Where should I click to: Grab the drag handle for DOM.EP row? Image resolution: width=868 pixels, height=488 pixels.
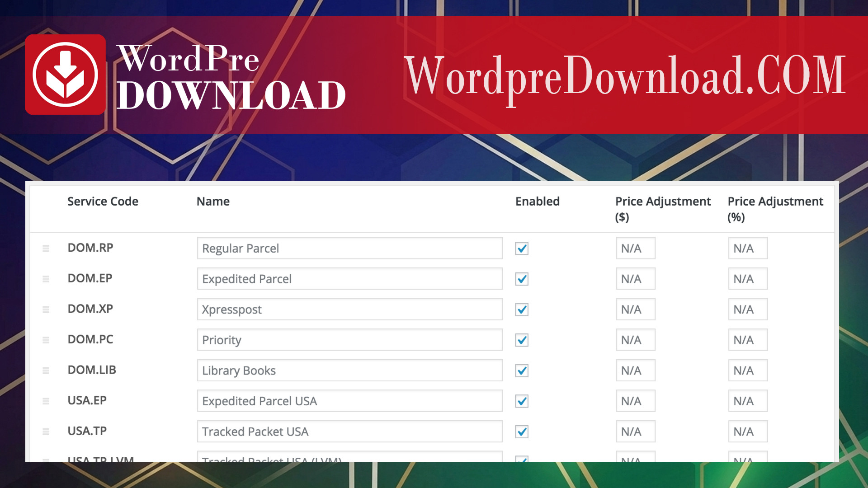point(46,279)
